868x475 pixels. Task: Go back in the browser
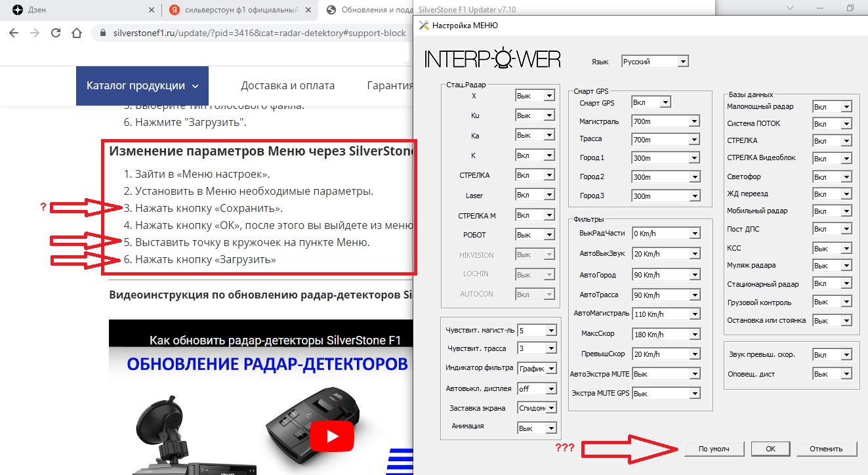pyautogui.click(x=14, y=33)
